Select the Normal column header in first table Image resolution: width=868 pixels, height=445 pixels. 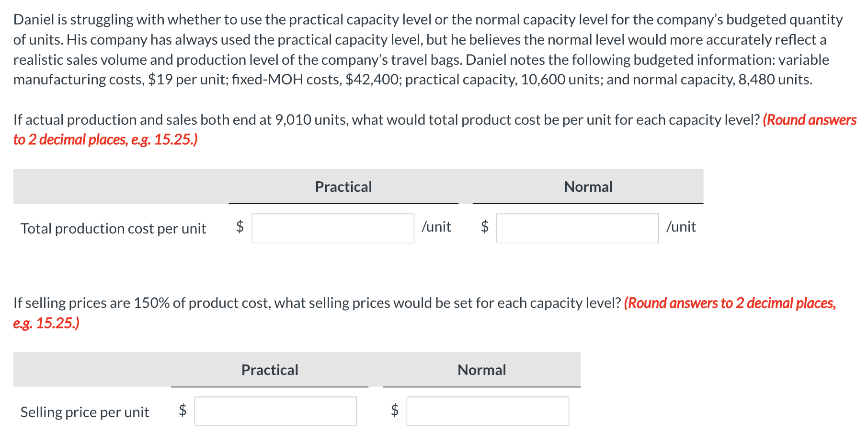pyautogui.click(x=588, y=187)
